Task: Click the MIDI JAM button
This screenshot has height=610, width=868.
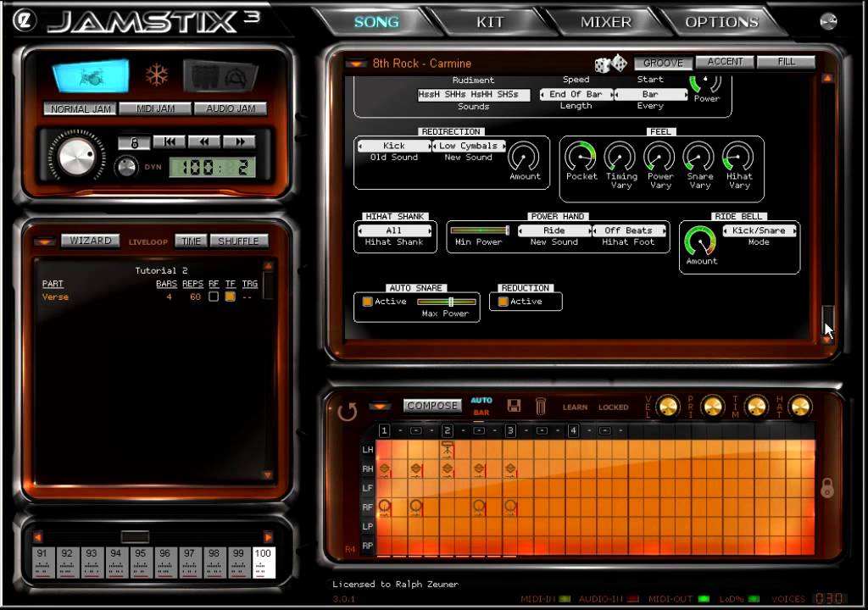Action: (x=156, y=108)
